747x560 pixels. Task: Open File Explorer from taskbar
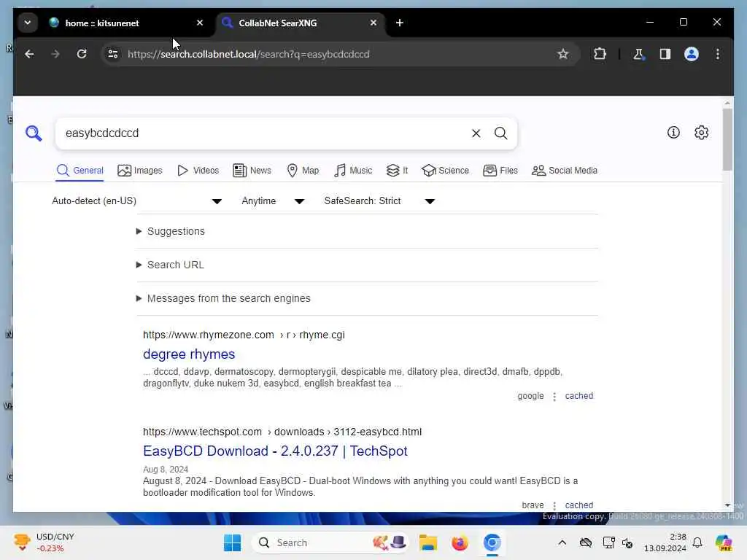(x=428, y=542)
